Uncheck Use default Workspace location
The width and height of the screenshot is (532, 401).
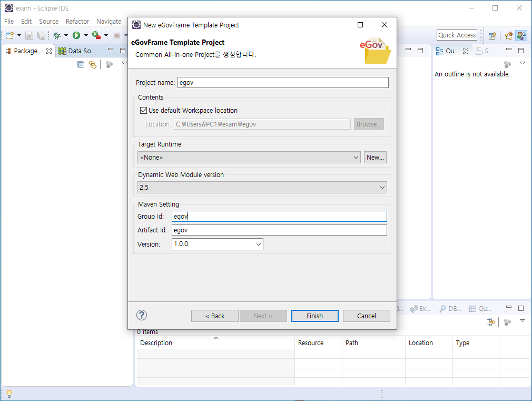(x=143, y=110)
